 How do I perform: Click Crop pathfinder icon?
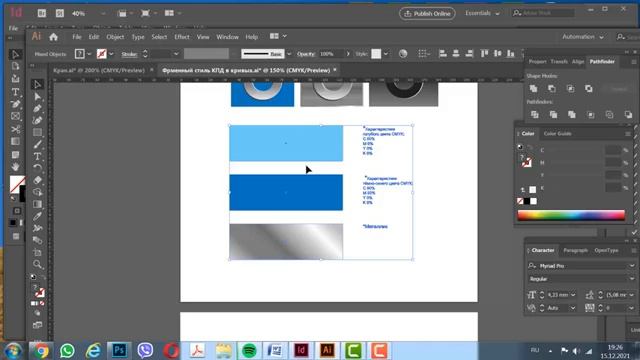click(591, 115)
